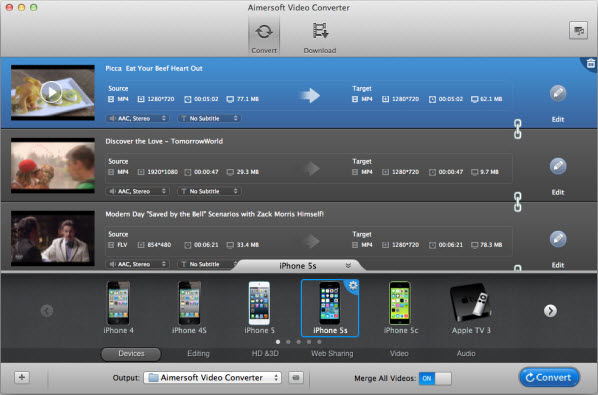Click the pencil Edit icon for Picca video

(558, 93)
